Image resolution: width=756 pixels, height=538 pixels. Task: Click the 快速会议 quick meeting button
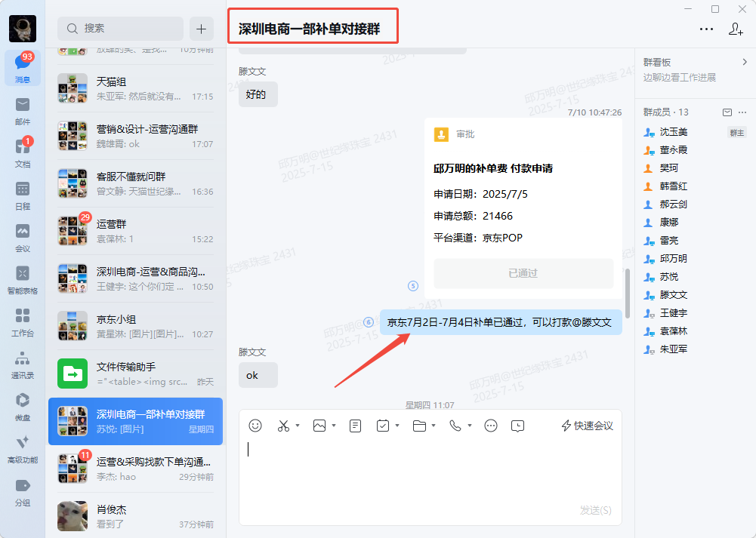point(587,426)
